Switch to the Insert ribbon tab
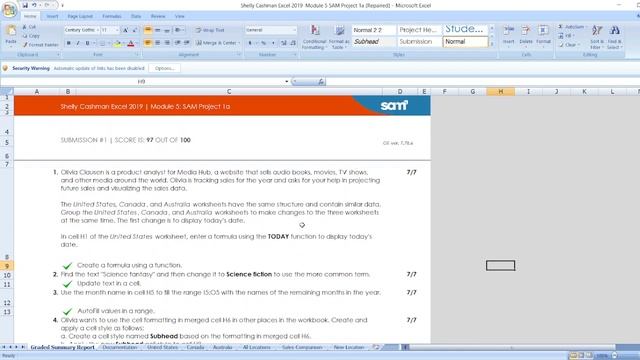Screen dimensions: 640x360 [x=52, y=16]
